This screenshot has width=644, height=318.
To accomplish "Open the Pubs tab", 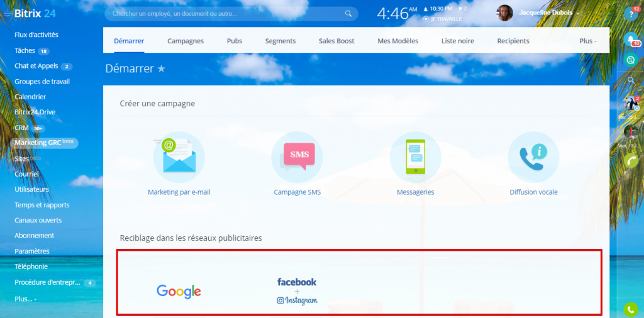I will [235, 41].
